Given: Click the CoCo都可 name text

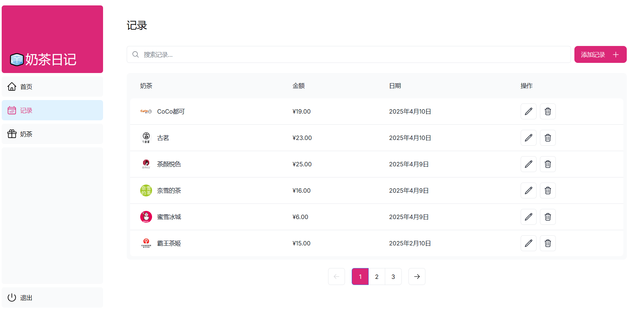Looking at the screenshot, I should point(171,111).
